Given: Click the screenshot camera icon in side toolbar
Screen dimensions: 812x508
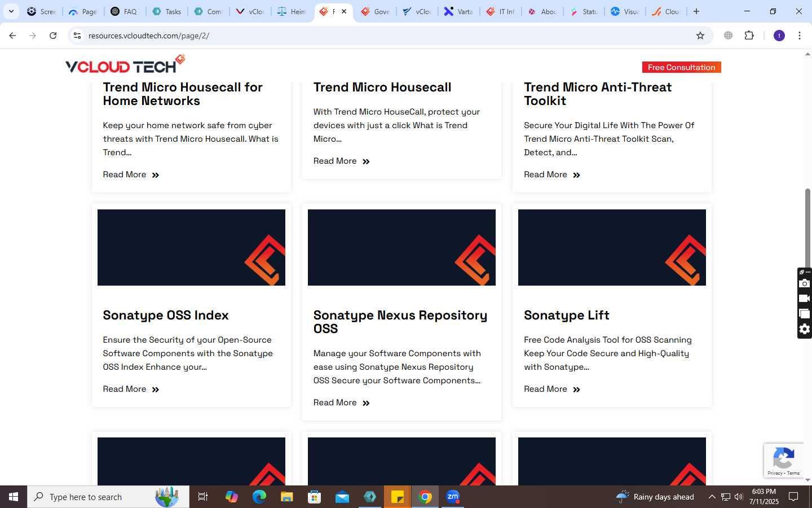Looking at the screenshot, I should 805,283.
